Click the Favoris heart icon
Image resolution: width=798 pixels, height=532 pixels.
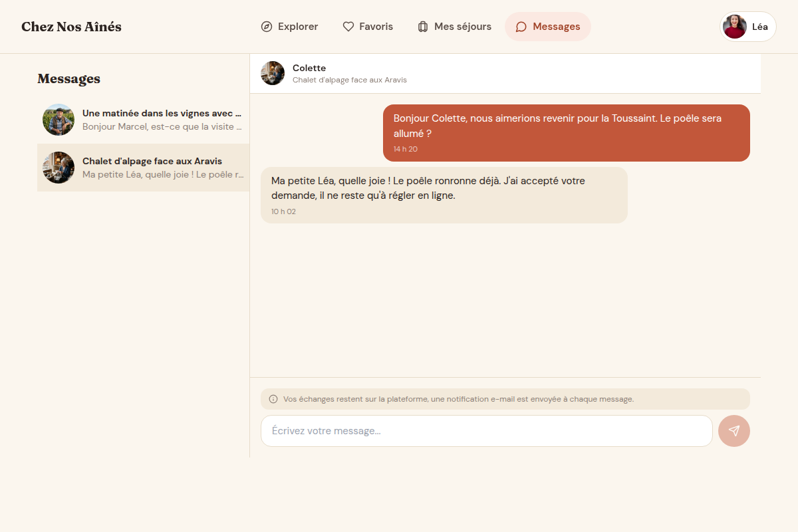click(348, 27)
